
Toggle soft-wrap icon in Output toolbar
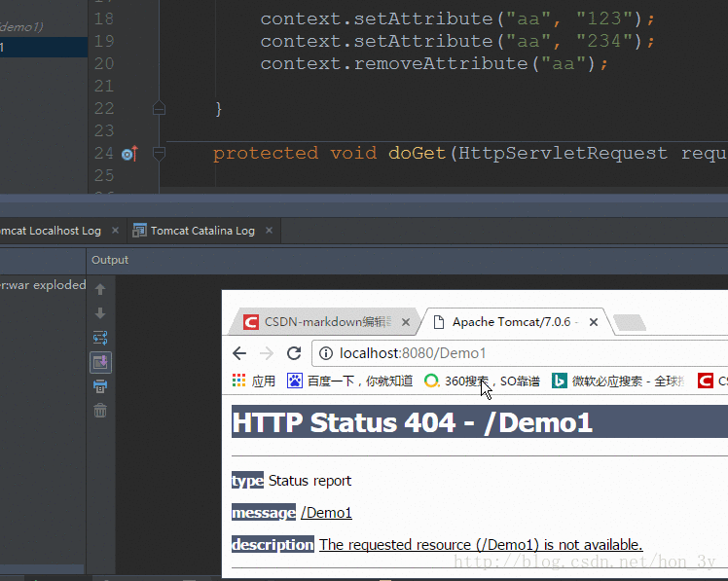[100, 338]
